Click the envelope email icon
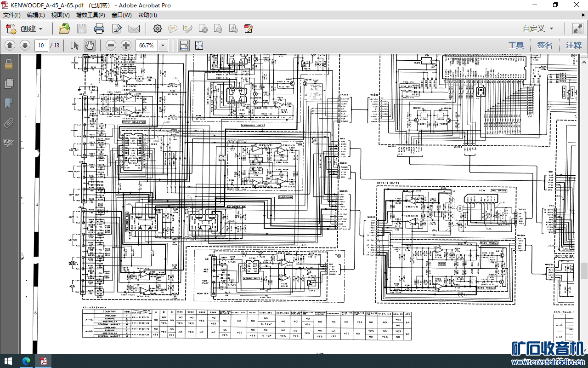The image size is (588, 368). click(134, 29)
